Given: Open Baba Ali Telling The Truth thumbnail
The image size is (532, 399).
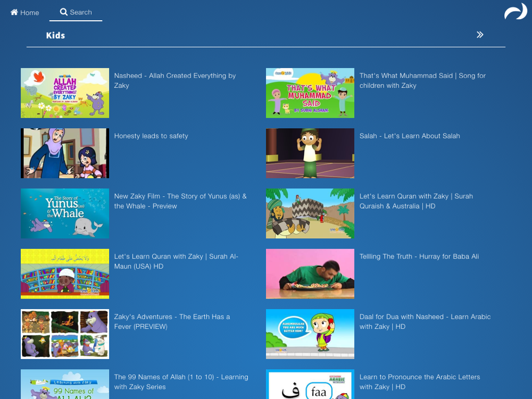Looking at the screenshot, I should tap(310, 274).
